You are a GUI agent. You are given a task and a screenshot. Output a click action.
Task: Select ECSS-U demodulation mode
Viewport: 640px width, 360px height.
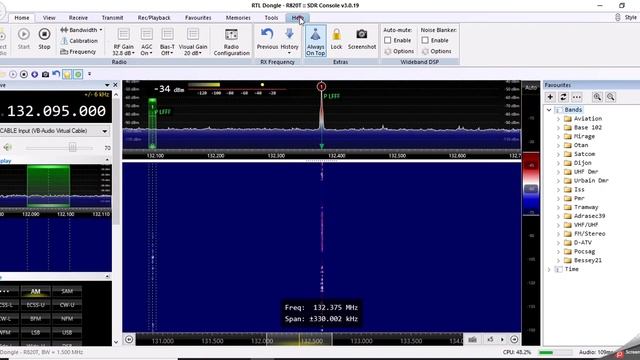click(x=36, y=304)
